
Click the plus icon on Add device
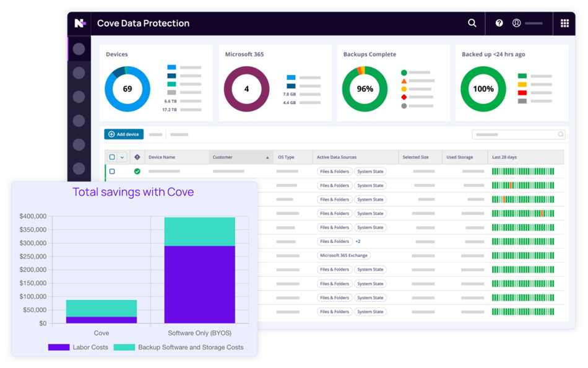point(111,134)
